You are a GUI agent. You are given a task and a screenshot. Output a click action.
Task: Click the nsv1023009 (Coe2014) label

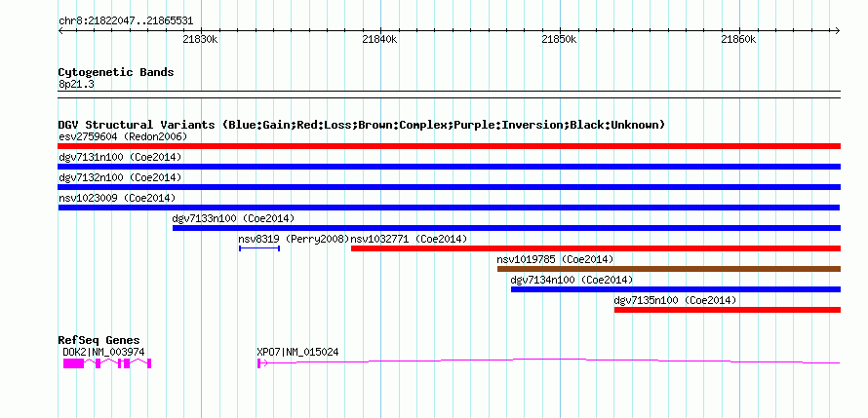click(117, 198)
